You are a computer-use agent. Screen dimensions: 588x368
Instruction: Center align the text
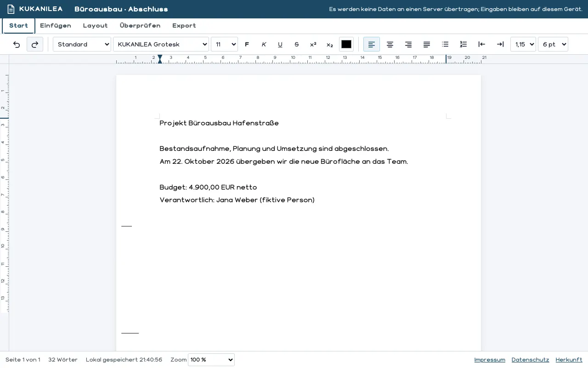tap(390, 44)
